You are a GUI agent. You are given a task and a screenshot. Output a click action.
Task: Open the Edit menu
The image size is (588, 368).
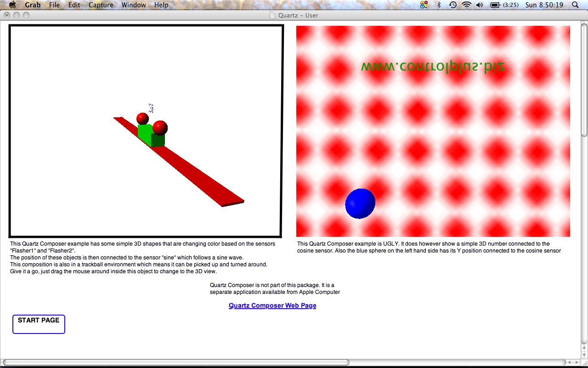coord(74,5)
